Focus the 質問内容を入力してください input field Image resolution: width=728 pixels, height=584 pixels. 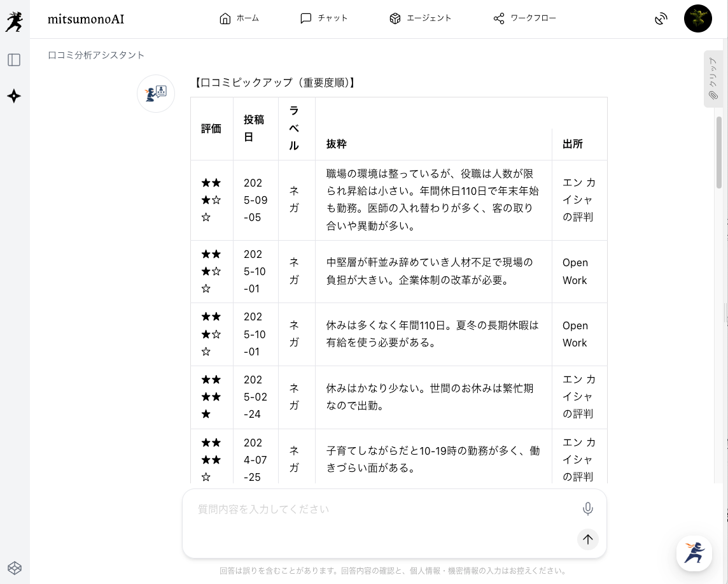pos(382,509)
